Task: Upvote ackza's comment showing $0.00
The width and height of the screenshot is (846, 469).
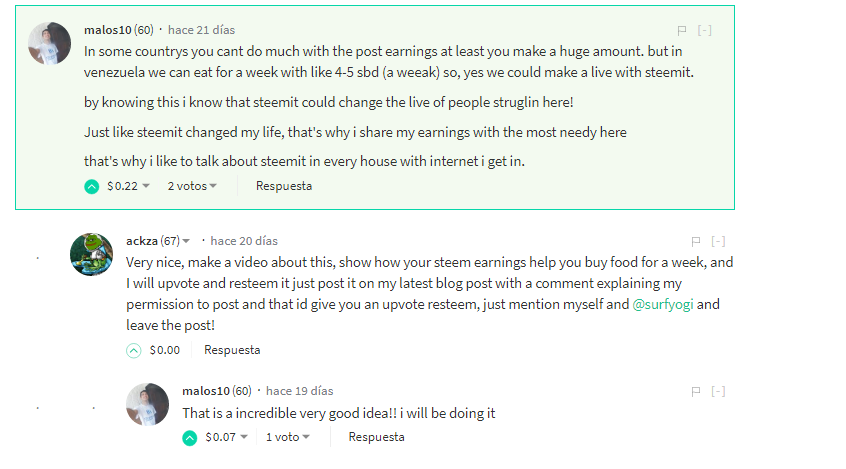Action: pyautogui.click(x=134, y=350)
